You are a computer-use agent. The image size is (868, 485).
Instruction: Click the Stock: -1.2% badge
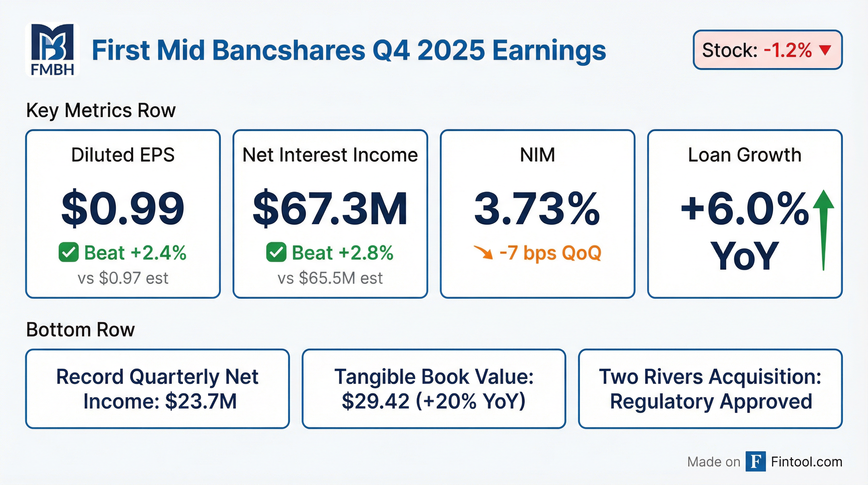pyautogui.click(x=767, y=50)
